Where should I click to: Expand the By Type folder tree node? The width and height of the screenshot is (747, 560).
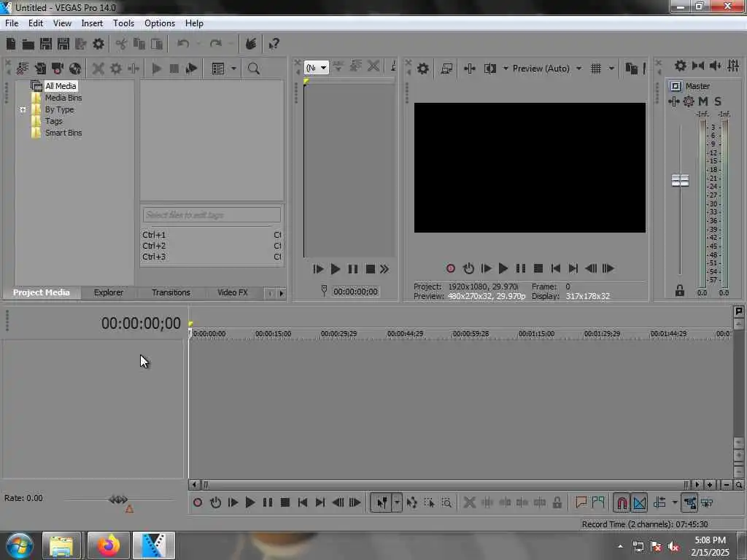tap(23, 109)
